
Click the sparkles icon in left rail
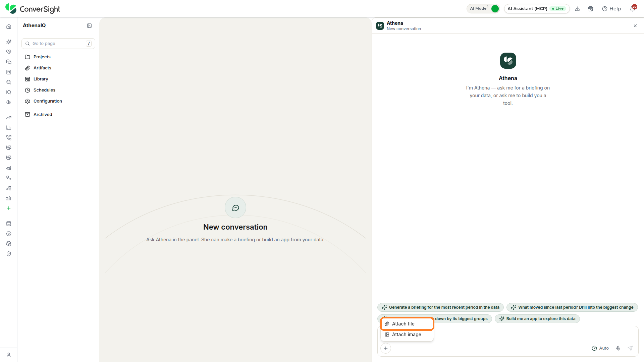(9, 42)
